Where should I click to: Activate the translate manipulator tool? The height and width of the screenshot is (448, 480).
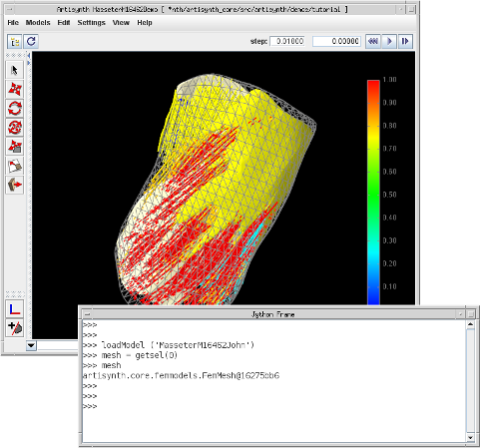coord(14,89)
